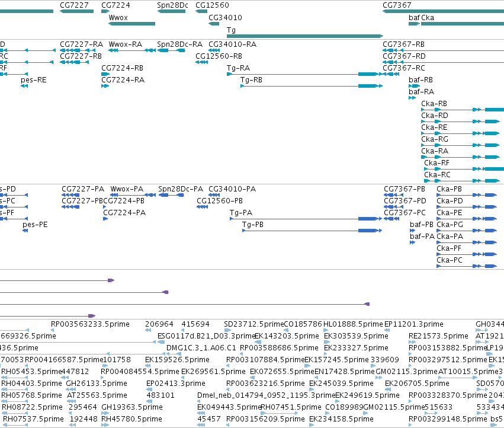This screenshot has height=428, width=504.
Task: Click the baf-RB transcript label
Action: pyautogui.click(x=420, y=80)
